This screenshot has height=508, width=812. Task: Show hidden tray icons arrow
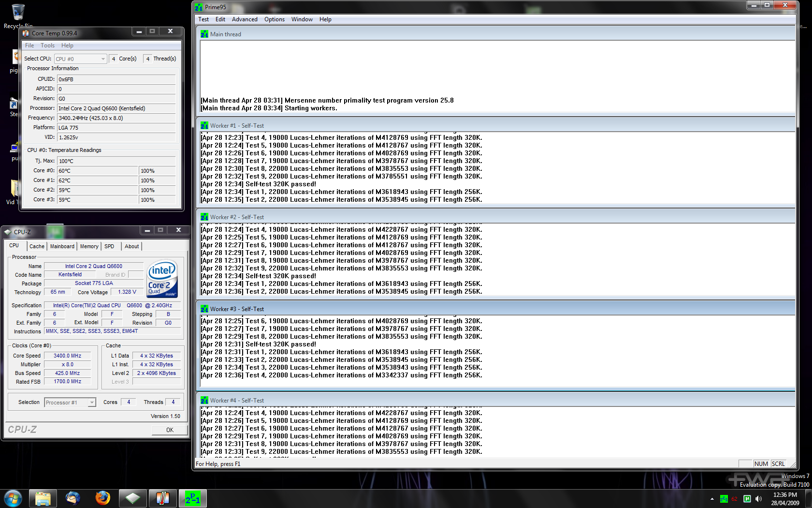pyautogui.click(x=712, y=499)
